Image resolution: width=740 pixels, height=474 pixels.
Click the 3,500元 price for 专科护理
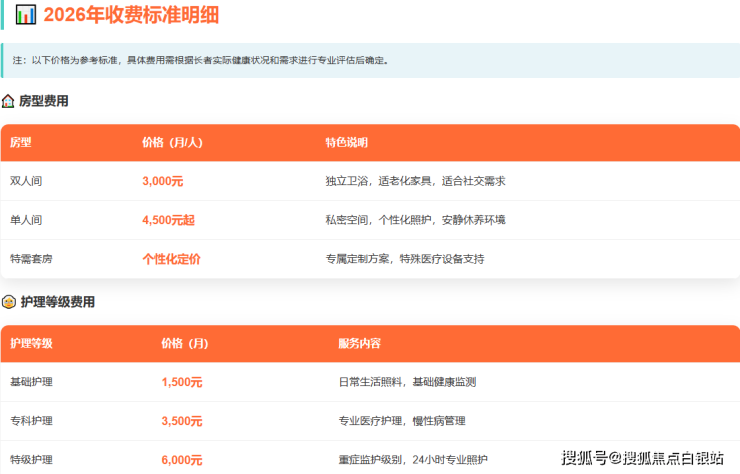click(x=182, y=421)
